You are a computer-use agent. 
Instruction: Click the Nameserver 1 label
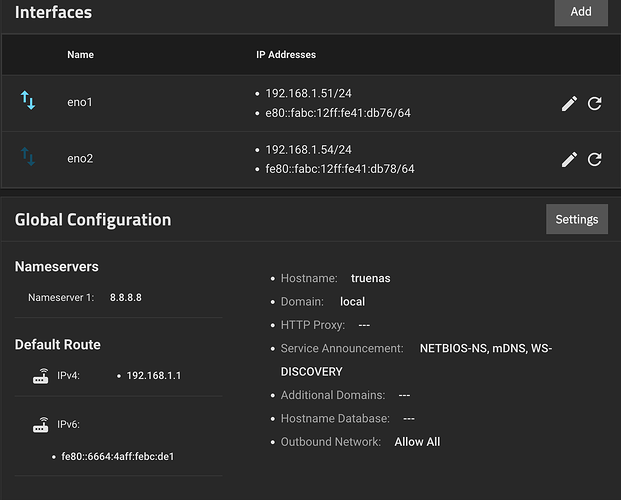click(x=61, y=298)
